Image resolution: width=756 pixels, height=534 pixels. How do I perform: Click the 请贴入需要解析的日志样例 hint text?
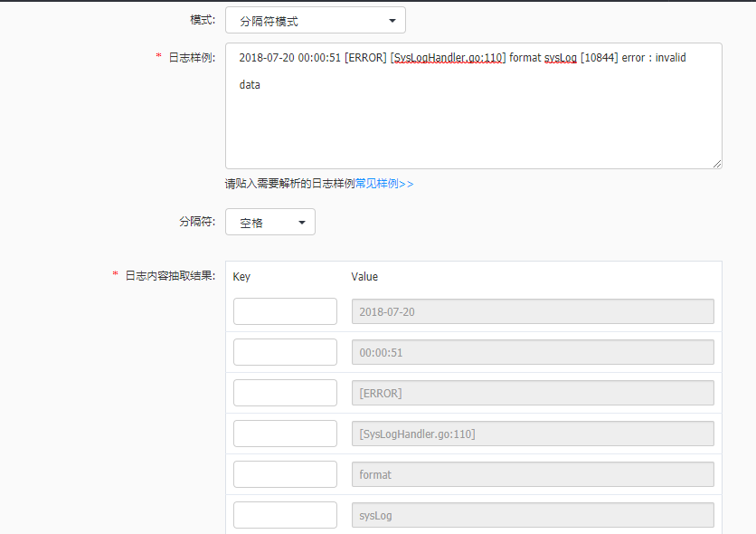pyautogui.click(x=289, y=184)
